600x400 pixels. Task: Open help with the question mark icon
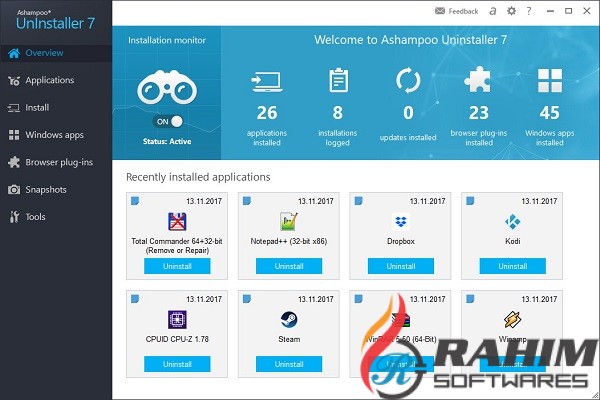point(529,11)
